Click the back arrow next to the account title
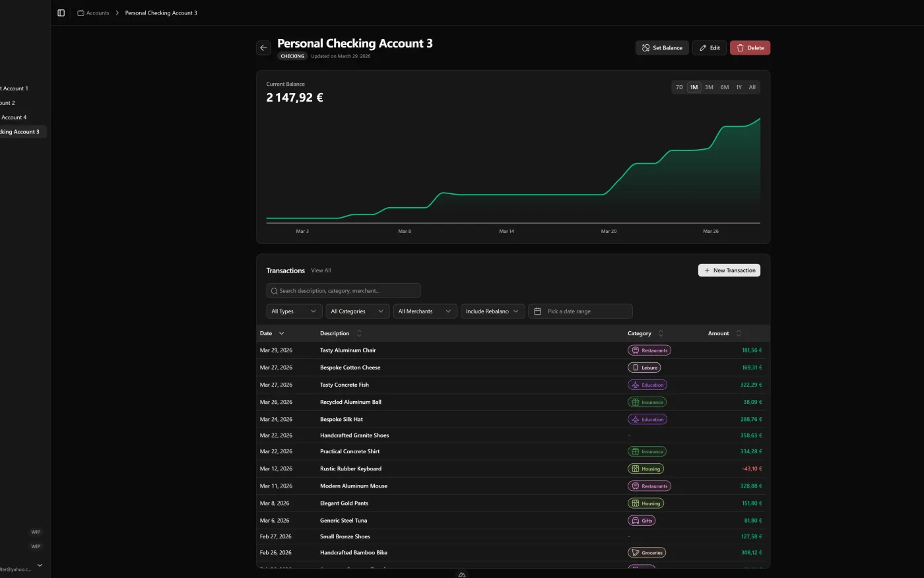Viewport: 924px width, 578px height. 263,48
